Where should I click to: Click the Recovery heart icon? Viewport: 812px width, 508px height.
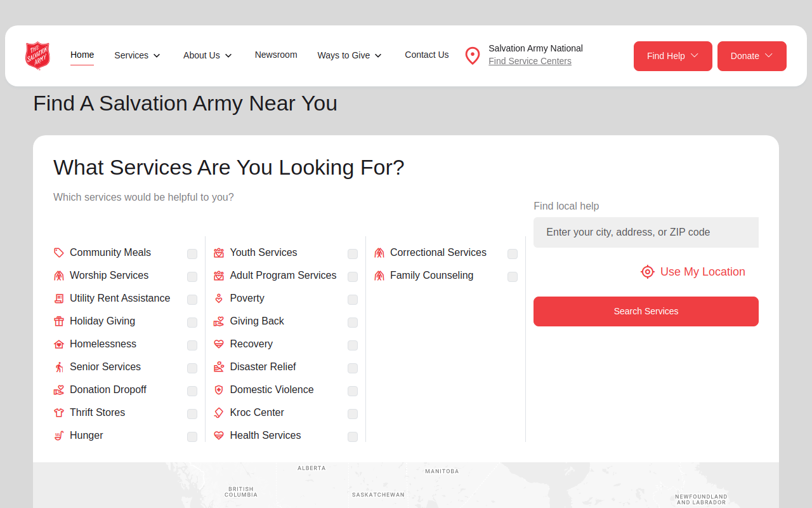219,344
